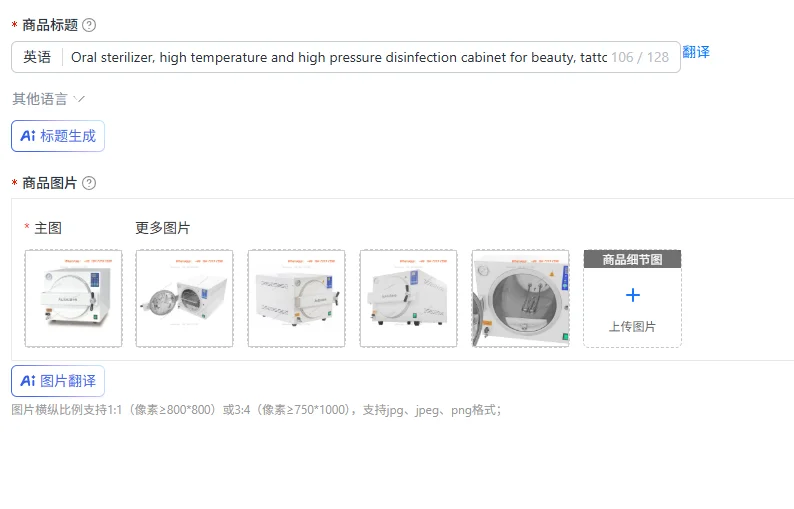794x509 pixels.
Task: Click the 更多图片 label
Action: click(163, 228)
